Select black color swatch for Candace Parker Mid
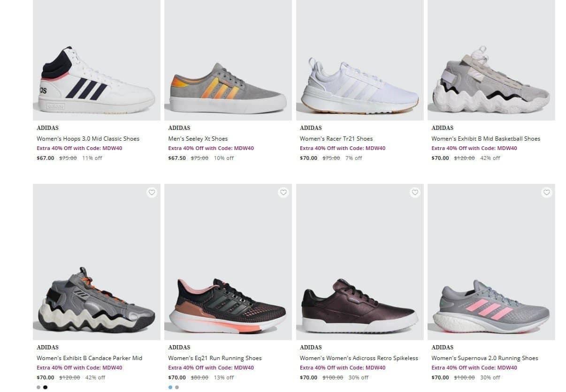Image resolution: width=566 pixels, height=392 pixels. pos(46,387)
